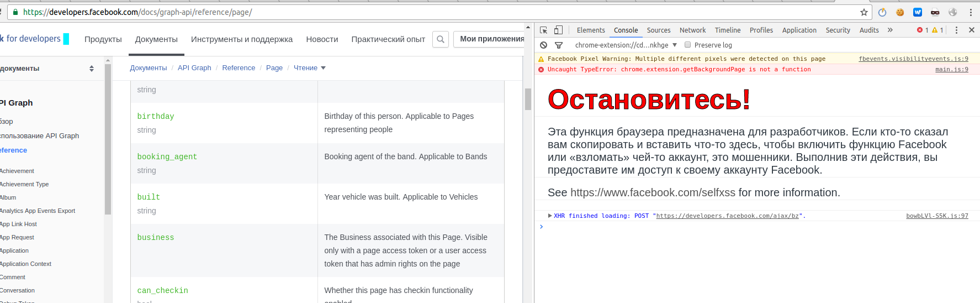Click the red error icon beside the TypeError
This screenshot has width=980, height=303.
(542, 70)
